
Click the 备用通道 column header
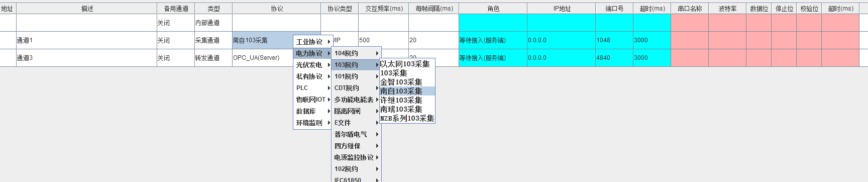[176, 9]
